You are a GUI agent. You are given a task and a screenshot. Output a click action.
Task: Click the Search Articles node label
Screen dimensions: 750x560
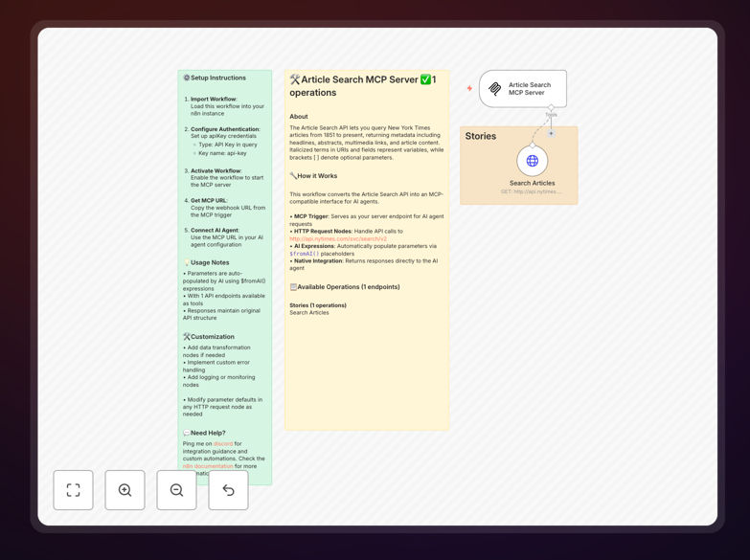coord(532,183)
